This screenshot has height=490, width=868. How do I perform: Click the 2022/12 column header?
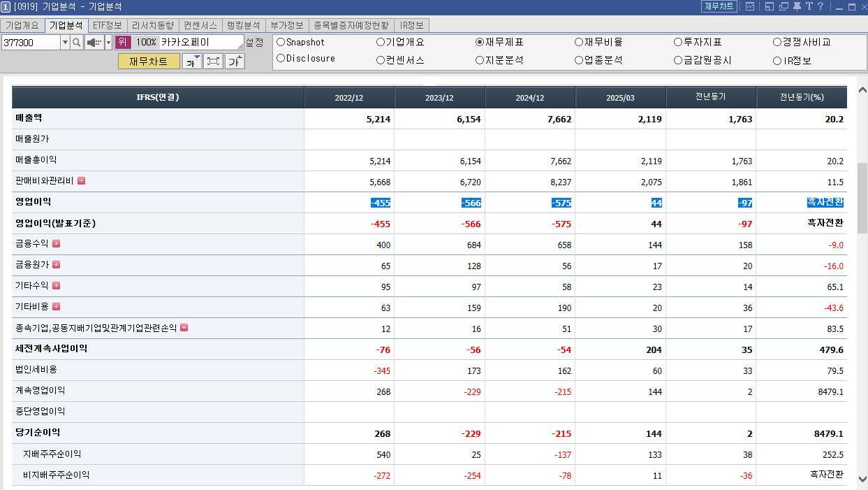coord(349,98)
